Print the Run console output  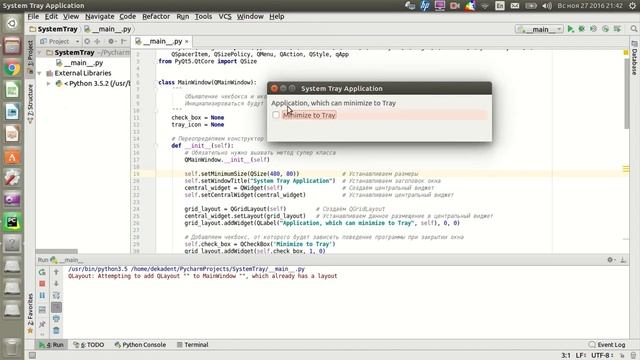pos(56,319)
